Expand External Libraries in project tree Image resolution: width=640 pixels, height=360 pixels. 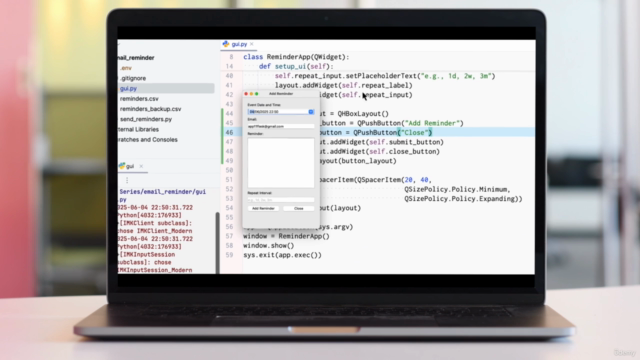[138, 129]
